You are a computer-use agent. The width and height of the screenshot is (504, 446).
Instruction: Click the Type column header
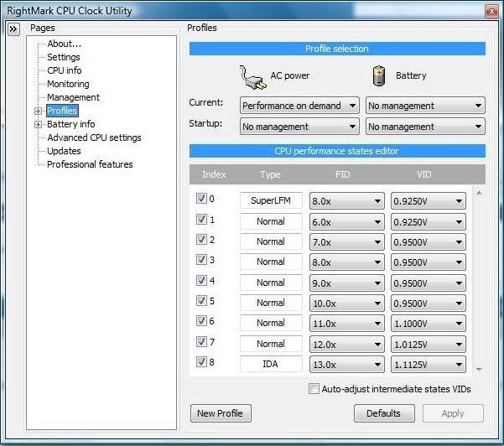[x=270, y=174]
